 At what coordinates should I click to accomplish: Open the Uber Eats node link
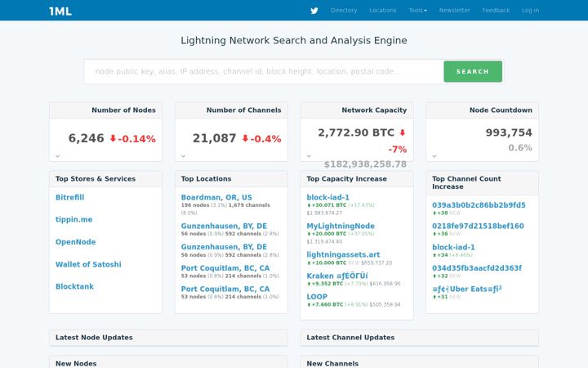pyautogui.click(x=467, y=289)
